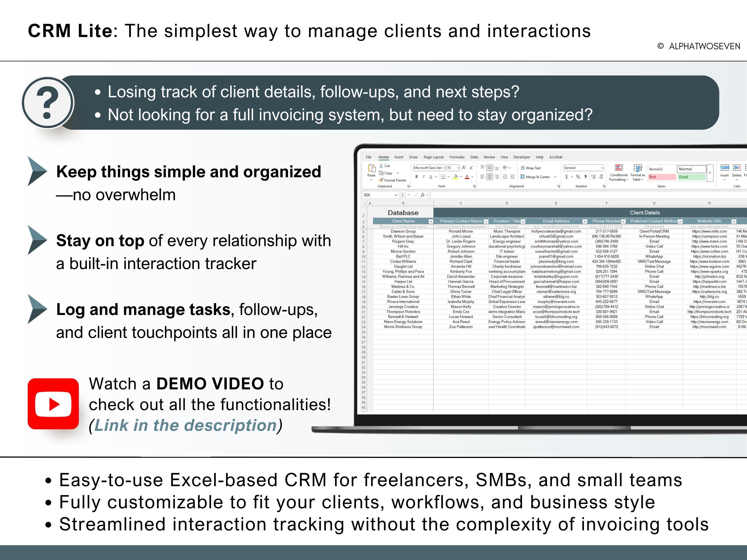747x560 pixels.
Task: Open the font size dropdown showing 10
Action: pyautogui.click(x=458, y=168)
